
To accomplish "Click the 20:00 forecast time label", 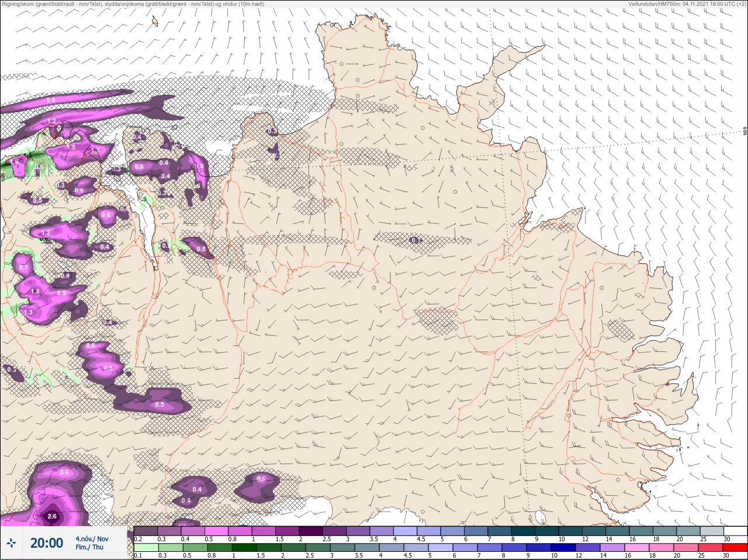I will [x=47, y=543].
